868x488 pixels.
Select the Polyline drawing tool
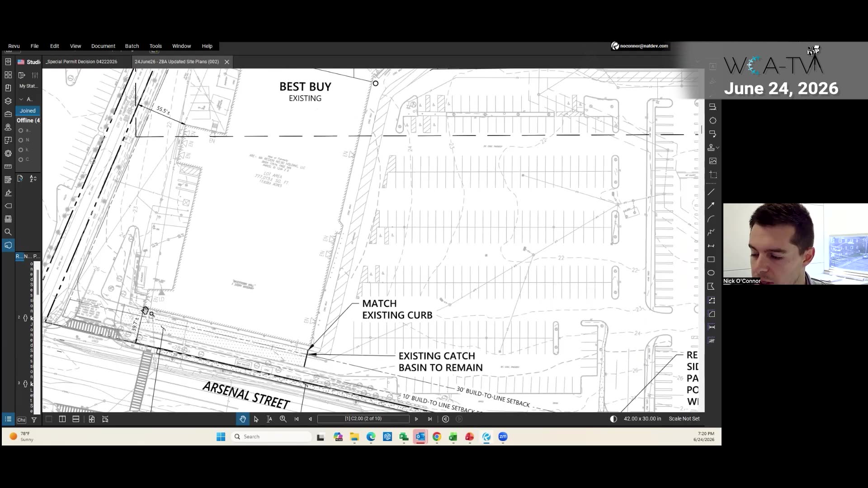click(x=711, y=232)
